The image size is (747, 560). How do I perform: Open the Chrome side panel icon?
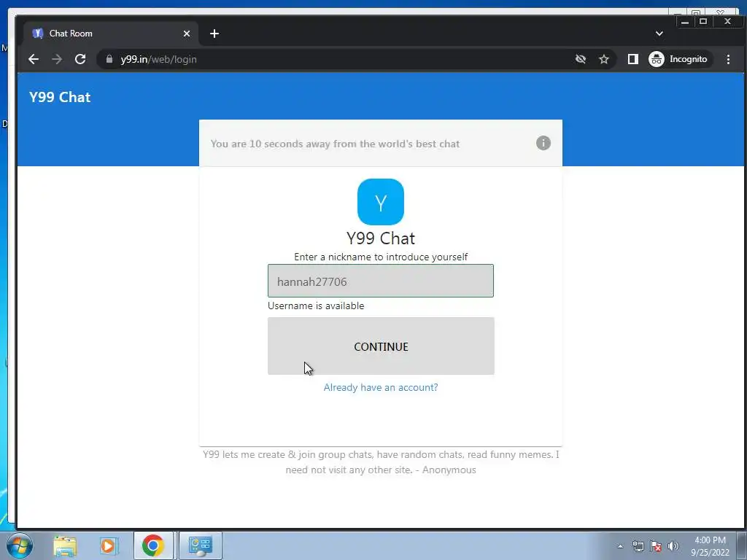[x=632, y=59]
